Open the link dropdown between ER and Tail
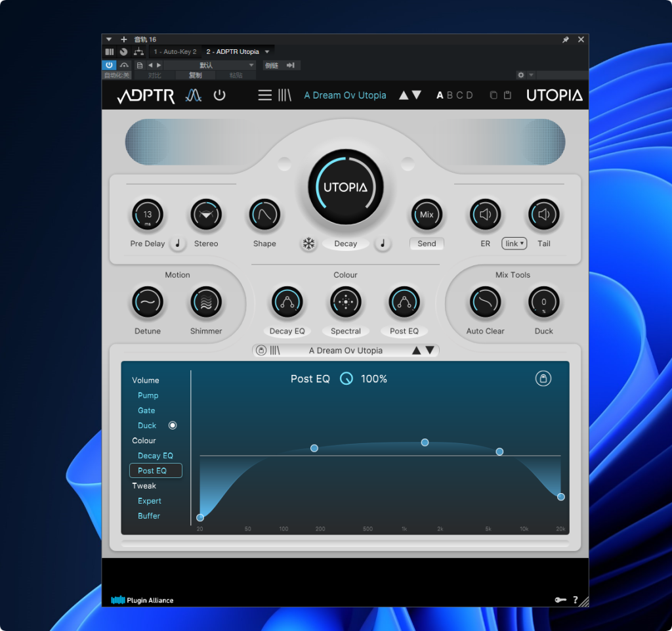This screenshot has width=672, height=631. coord(514,244)
